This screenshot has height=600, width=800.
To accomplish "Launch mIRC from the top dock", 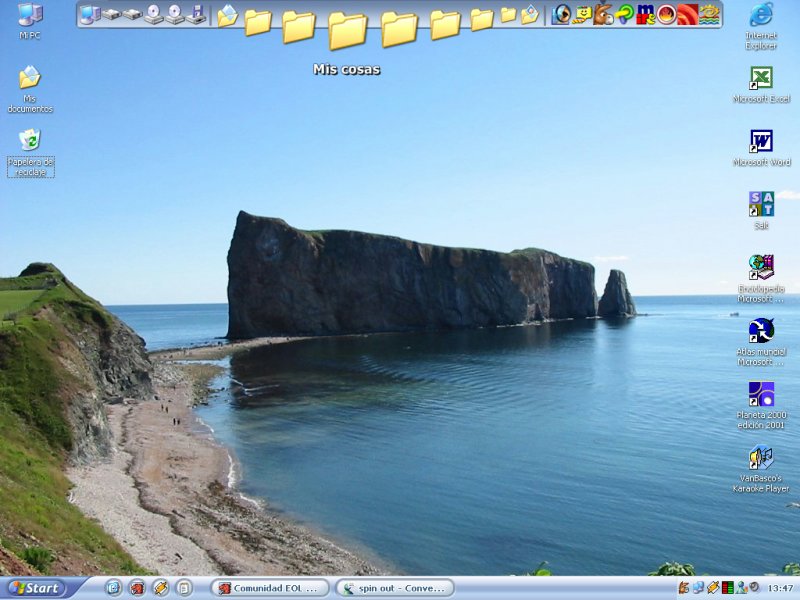I will pos(646,14).
